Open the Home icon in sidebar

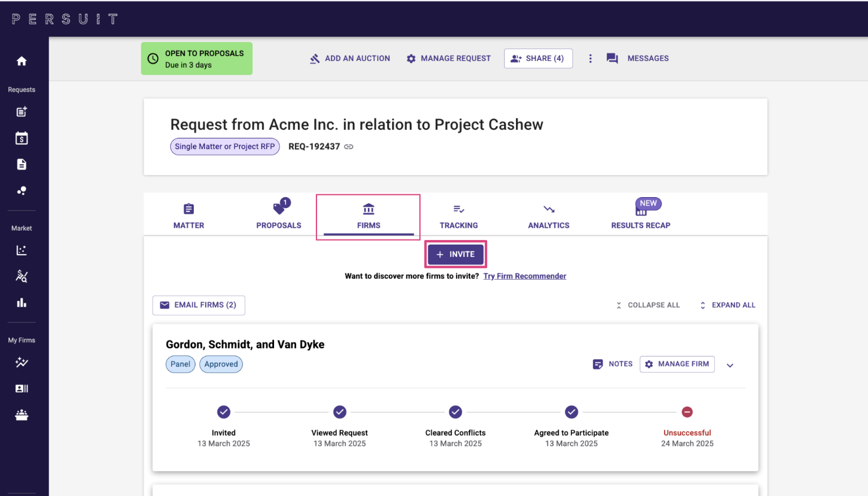pos(21,61)
